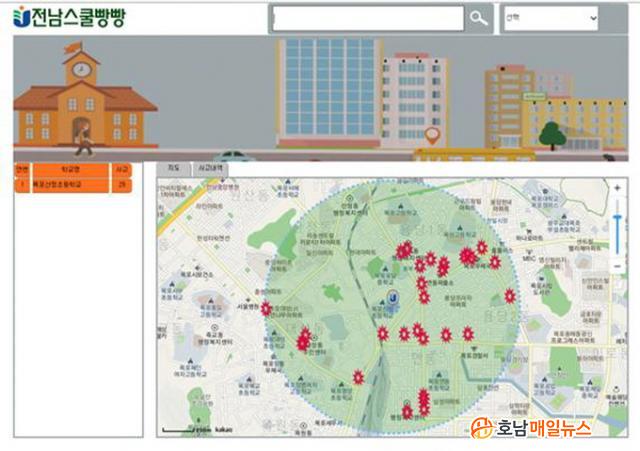Click the 학교명 column header
The height and width of the screenshot is (451, 640).
(x=68, y=170)
